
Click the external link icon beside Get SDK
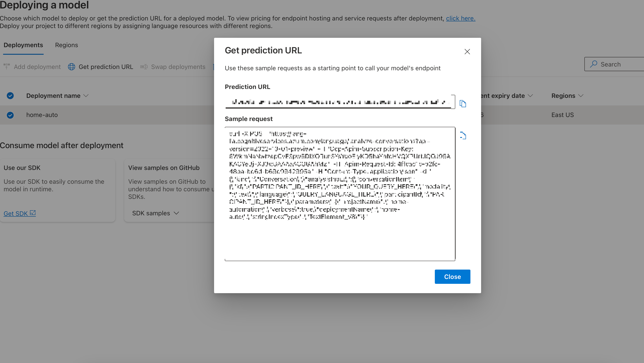(x=33, y=213)
